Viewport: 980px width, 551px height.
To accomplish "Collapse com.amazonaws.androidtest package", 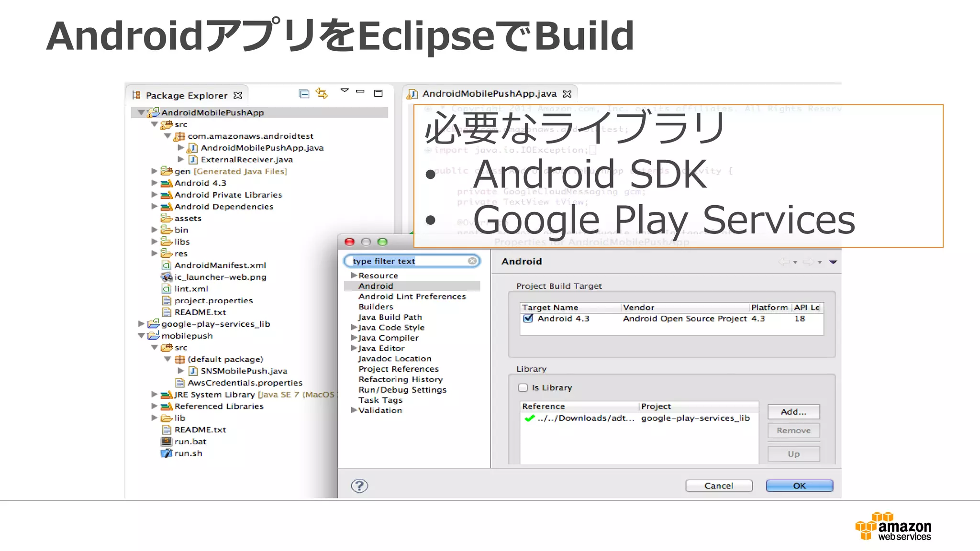I will [167, 136].
